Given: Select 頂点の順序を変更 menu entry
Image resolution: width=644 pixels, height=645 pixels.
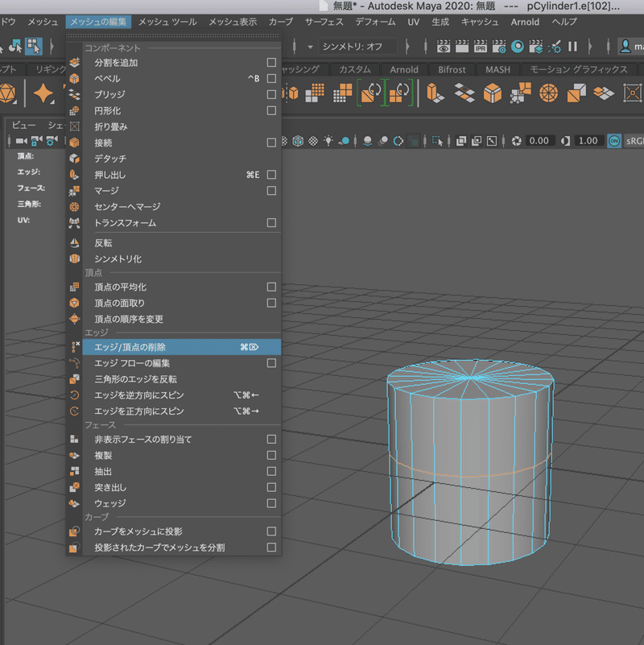Looking at the screenshot, I should [182, 319].
